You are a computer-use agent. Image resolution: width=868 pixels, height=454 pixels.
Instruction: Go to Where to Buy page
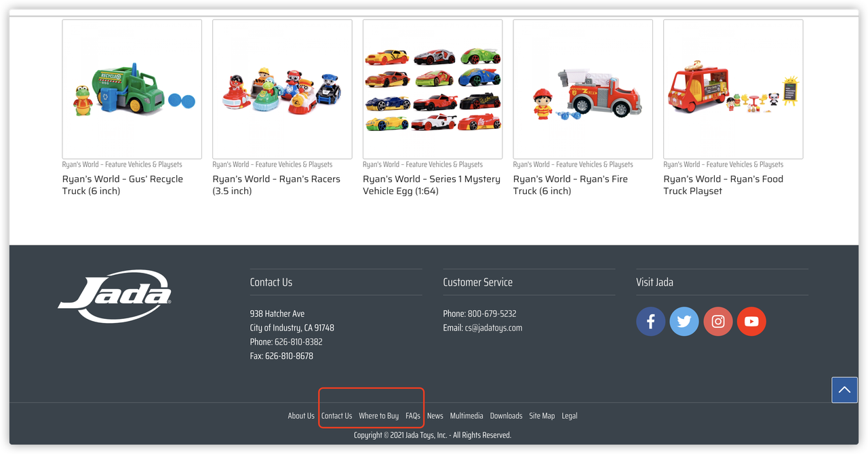pos(378,416)
